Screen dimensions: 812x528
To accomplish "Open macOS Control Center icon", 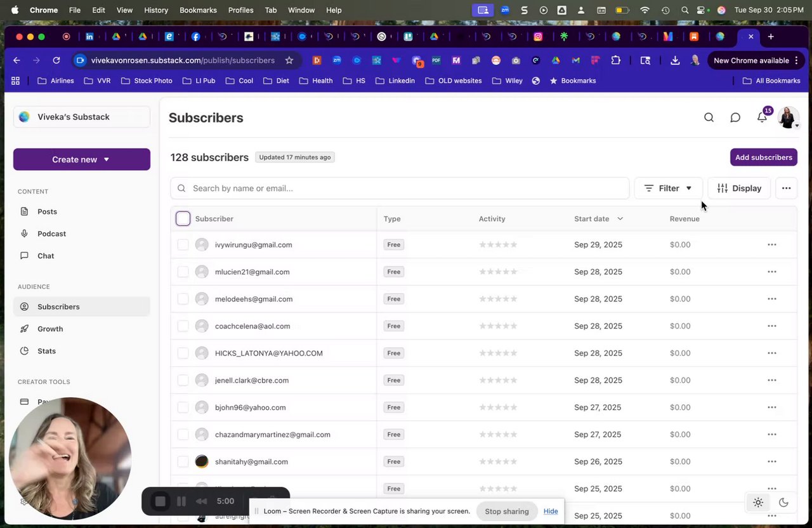I will click(x=702, y=10).
